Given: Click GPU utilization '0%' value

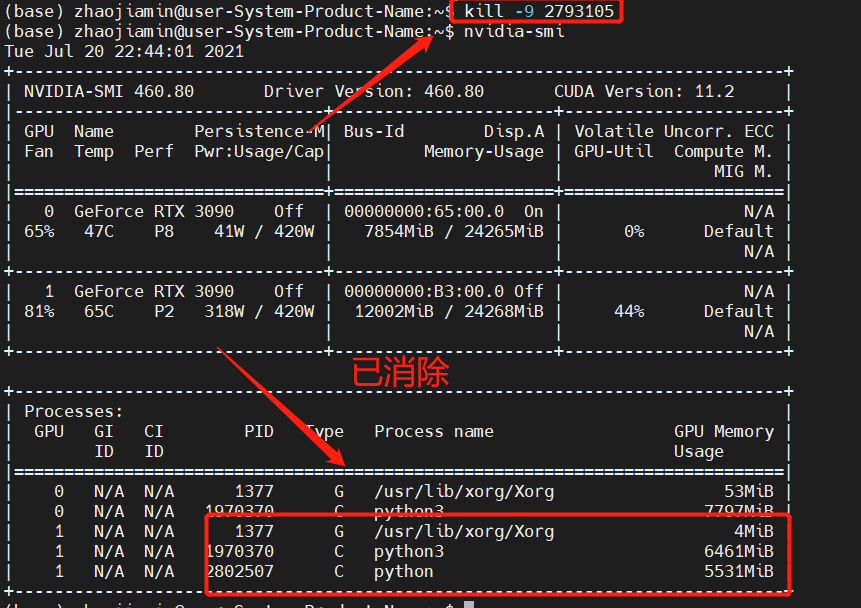Looking at the screenshot, I should 634,231.
